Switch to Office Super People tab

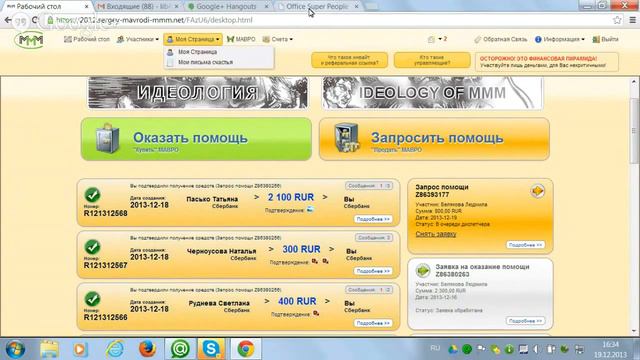(x=318, y=7)
